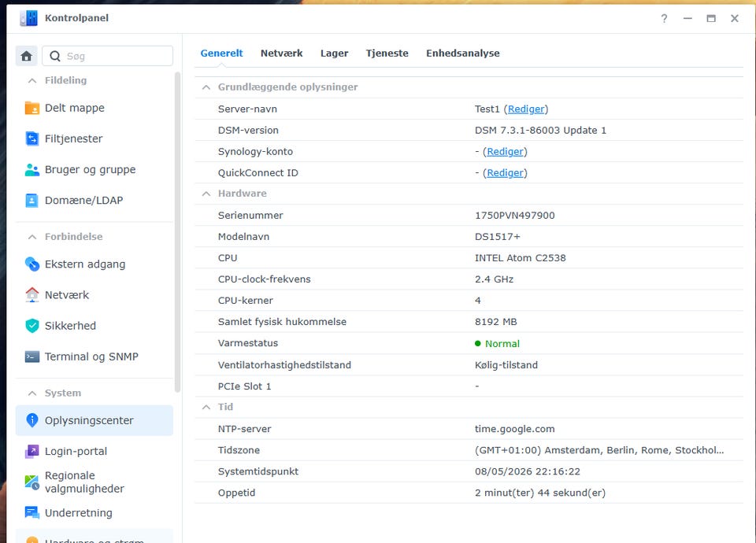Open the Tjeneste tab
The image size is (756, 543).
tap(387, 53)
